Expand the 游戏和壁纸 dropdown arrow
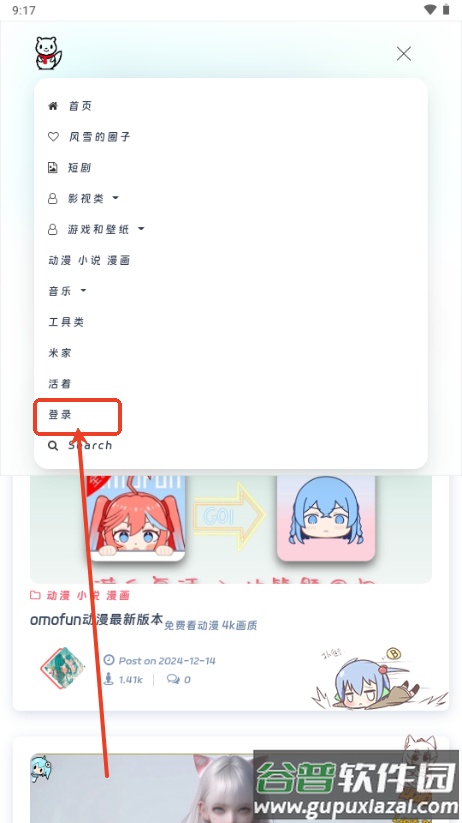 [x=141, y=229]
